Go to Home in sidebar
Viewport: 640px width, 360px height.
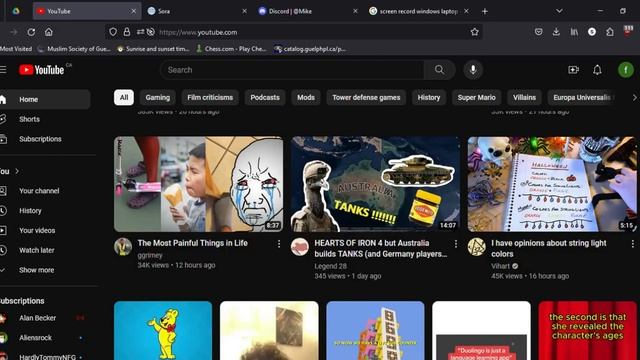[45, 99]
